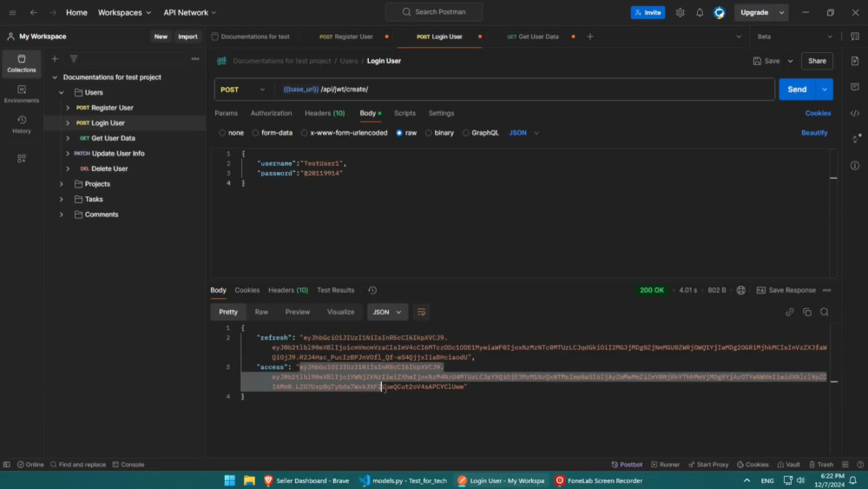The image size is (868, 489).
Task: Open the user avatar menu
Action: pos(719,12)
